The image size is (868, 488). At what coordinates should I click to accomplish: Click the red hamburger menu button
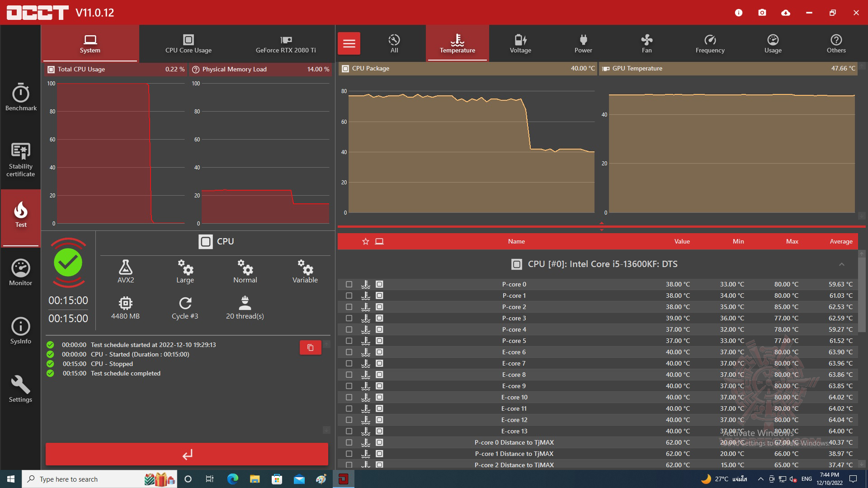point(349,43)
